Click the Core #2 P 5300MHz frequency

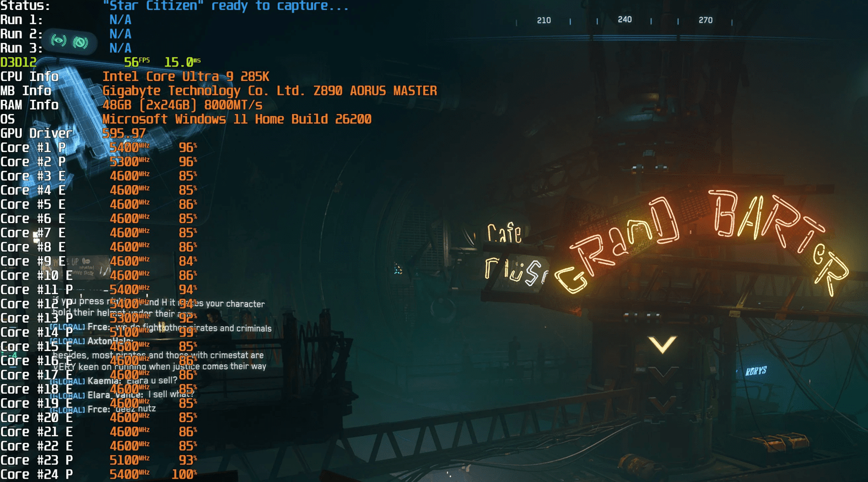click(x=130, y=162)
